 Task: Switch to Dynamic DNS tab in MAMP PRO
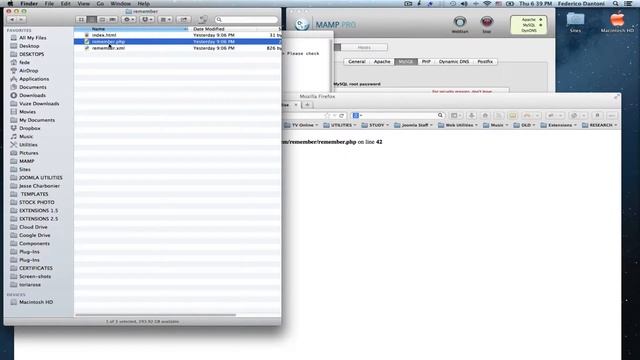point(454,62)
